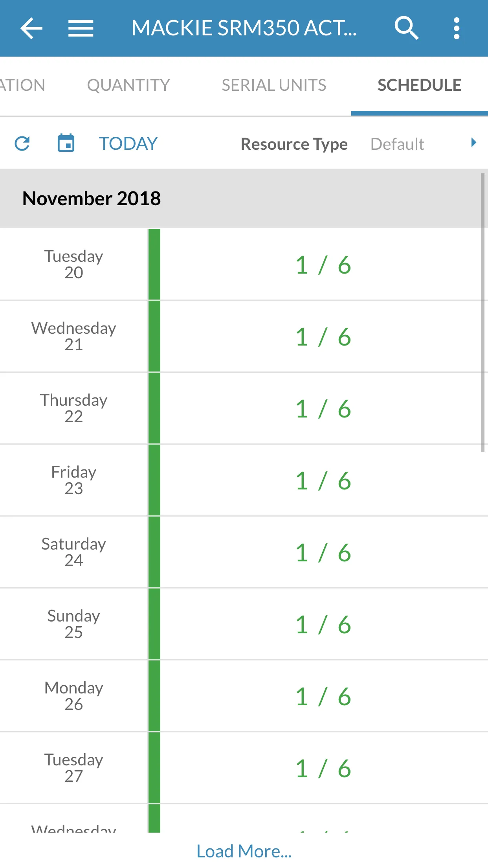Open the Tuesday 20 schedule row
The width and height of the screenshot is (488, 868).
[x=244, y=264]
